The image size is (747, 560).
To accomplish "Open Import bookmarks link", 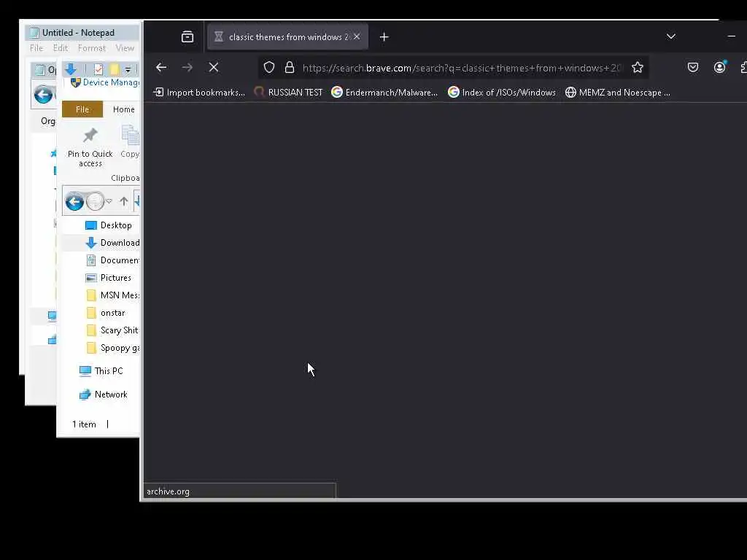I will pos(199,93).
